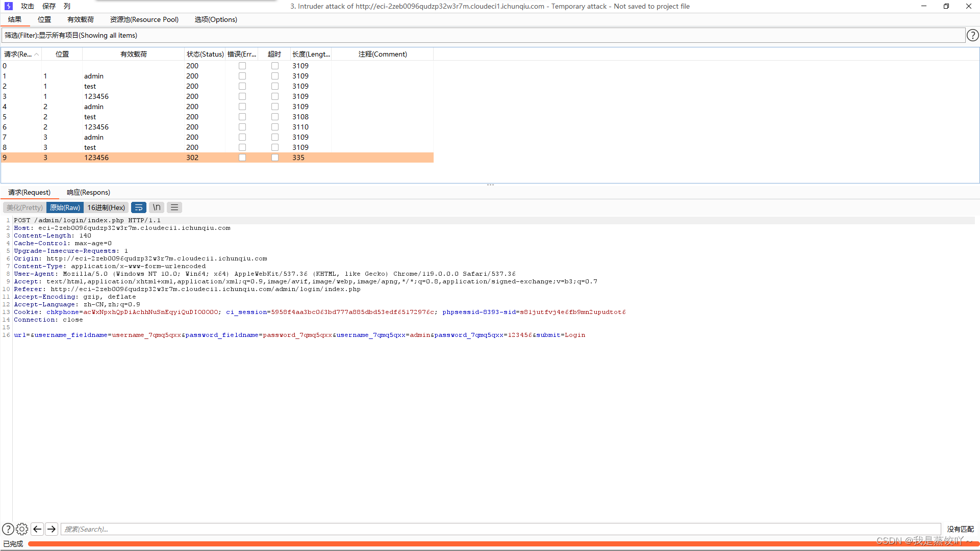Click the Cookie header line in request
980x551 pixels.
(x=320, y=312)
